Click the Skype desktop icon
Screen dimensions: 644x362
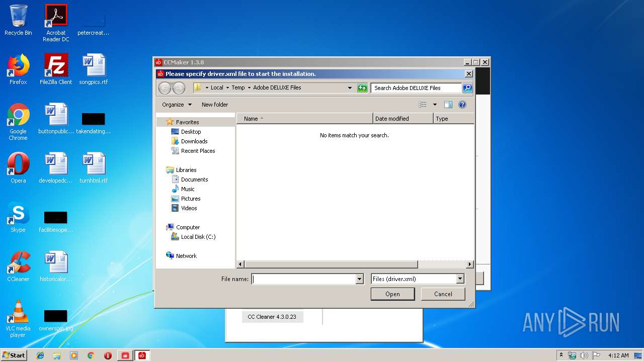pyautogui.click(x=18, y=217)
